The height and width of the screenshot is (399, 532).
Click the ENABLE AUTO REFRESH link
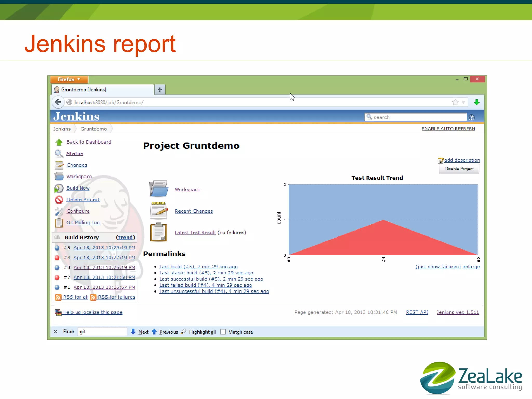tap(448, 129)
